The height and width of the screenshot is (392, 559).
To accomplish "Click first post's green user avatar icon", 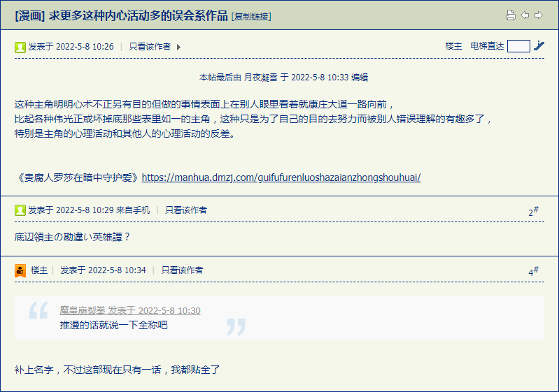I will [x=20, y=47].
